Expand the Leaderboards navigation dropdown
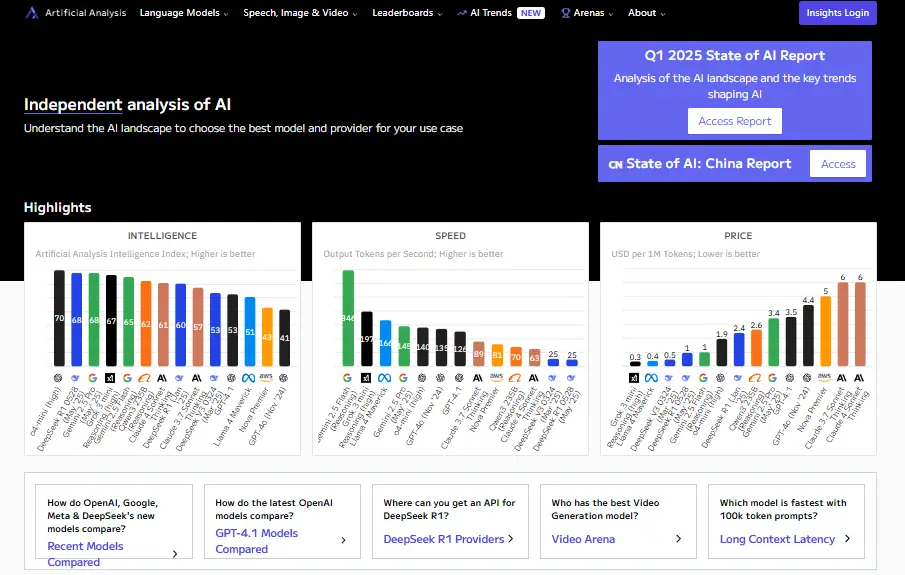The image size is (905, 575). click(407, 13)
